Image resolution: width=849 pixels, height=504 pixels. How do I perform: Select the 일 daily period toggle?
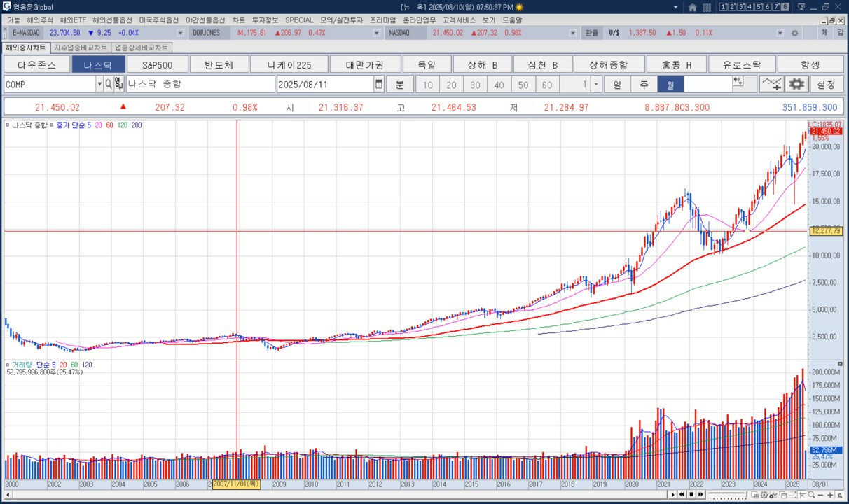point(617,84)
